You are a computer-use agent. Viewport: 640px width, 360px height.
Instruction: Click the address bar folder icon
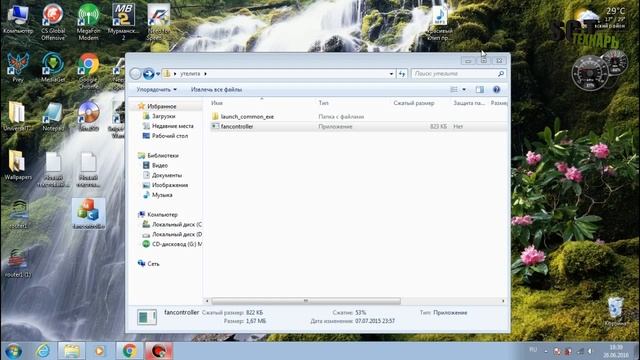(x=167, y=74)
